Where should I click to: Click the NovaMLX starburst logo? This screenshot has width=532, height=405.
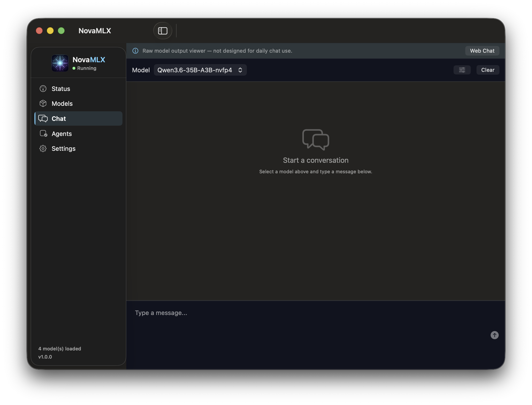[60, 63]
